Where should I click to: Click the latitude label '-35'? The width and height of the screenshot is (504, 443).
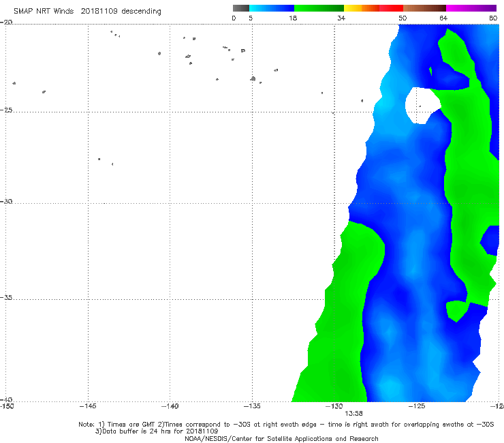click(x=6, y=298)
